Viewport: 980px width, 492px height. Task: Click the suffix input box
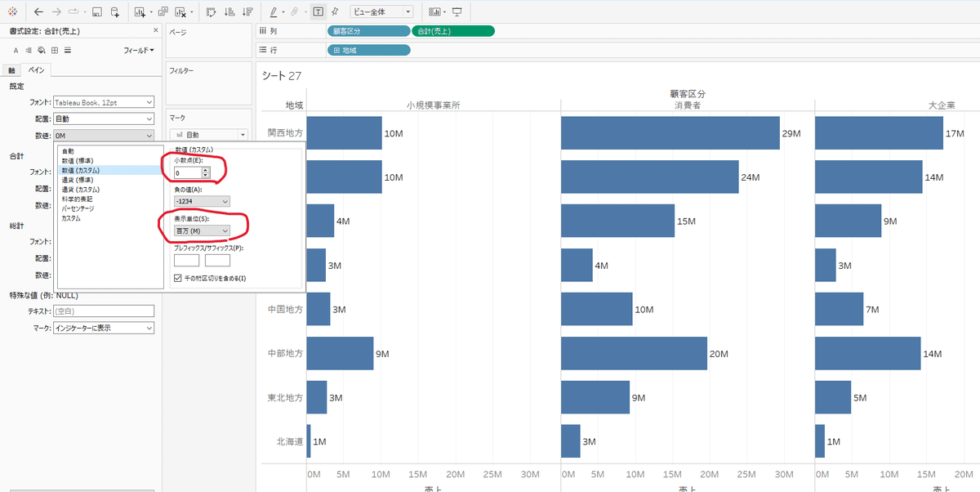(217, 261)
